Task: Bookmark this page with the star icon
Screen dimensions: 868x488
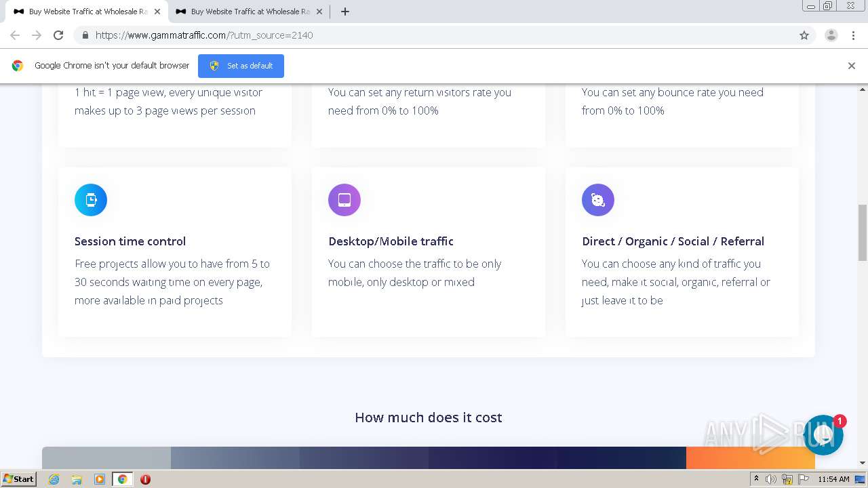Action: pyautogui.click(x=804, y=35)
